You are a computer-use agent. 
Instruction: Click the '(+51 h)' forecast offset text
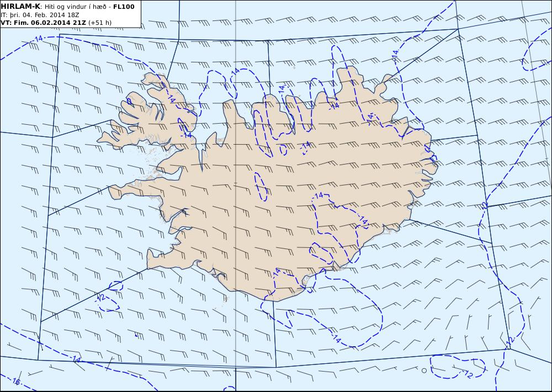point(100,23)
